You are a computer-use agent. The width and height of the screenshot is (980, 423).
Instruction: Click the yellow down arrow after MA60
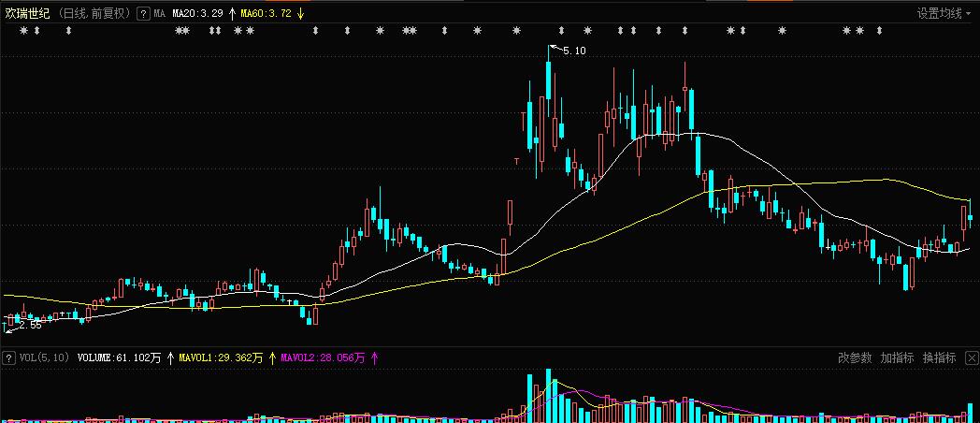pos(299,14)
